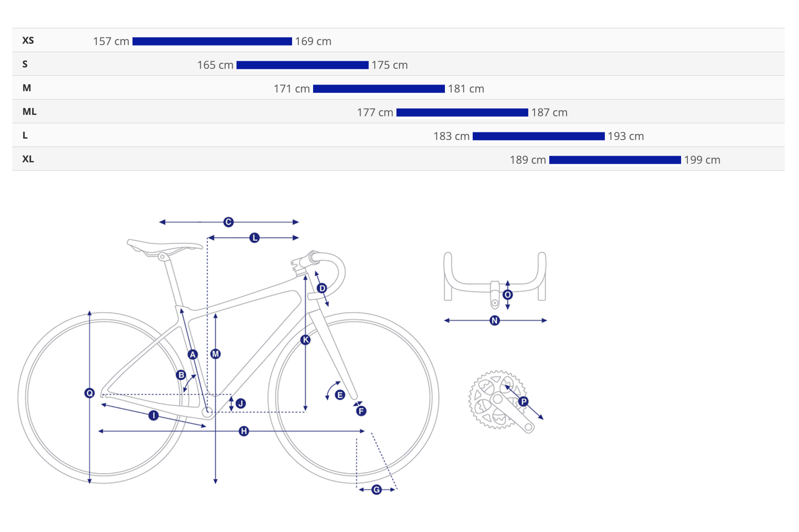Select the I chainstay marker
The image size is (799, 532).
[x=153, y=415]
